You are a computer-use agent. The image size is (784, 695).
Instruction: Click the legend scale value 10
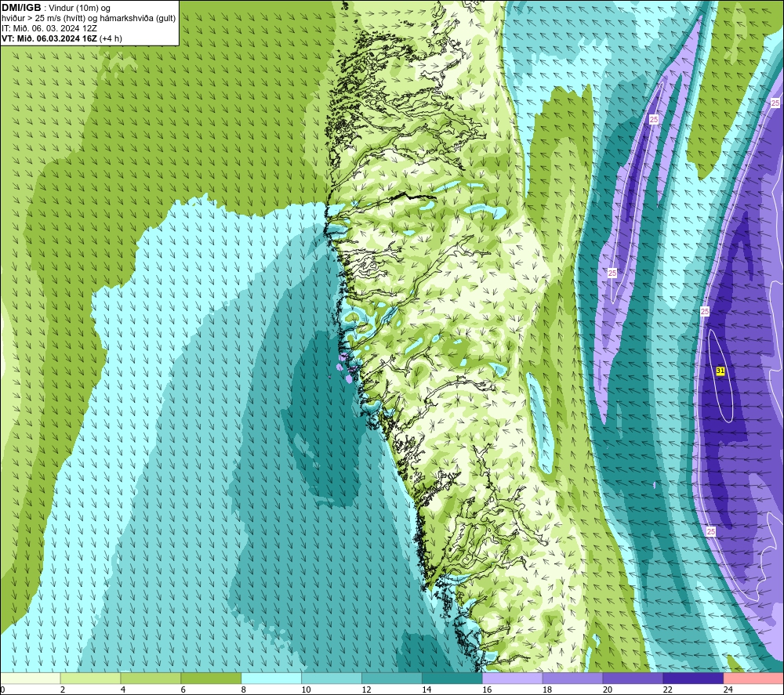coord(306,690)
